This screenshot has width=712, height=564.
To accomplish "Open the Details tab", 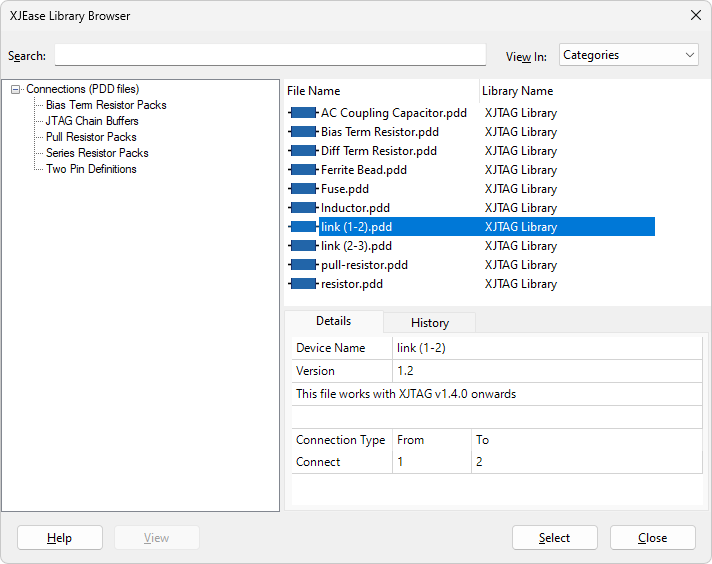I will (x=333, y=321).
